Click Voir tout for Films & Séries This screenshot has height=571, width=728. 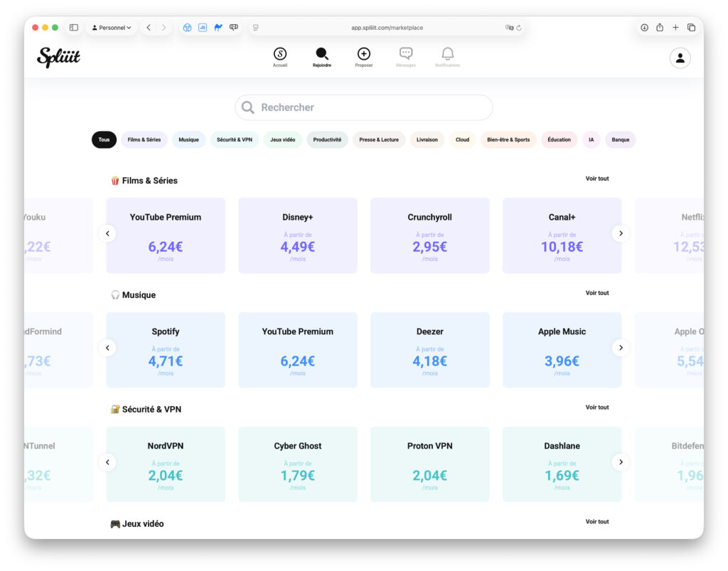coord(596,178)
